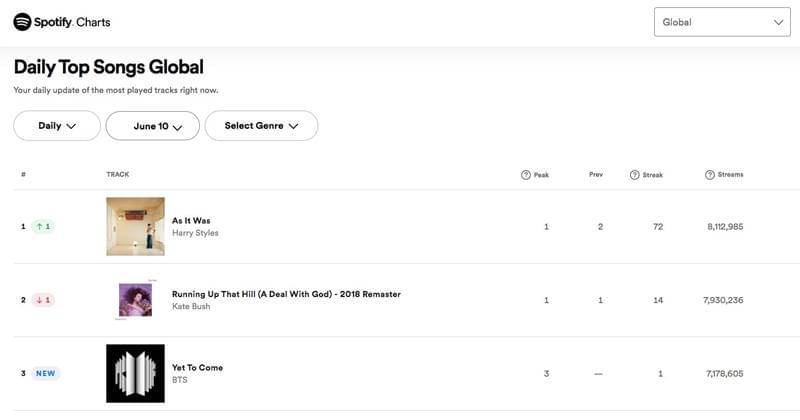Open the June 10 date picker

152,126
